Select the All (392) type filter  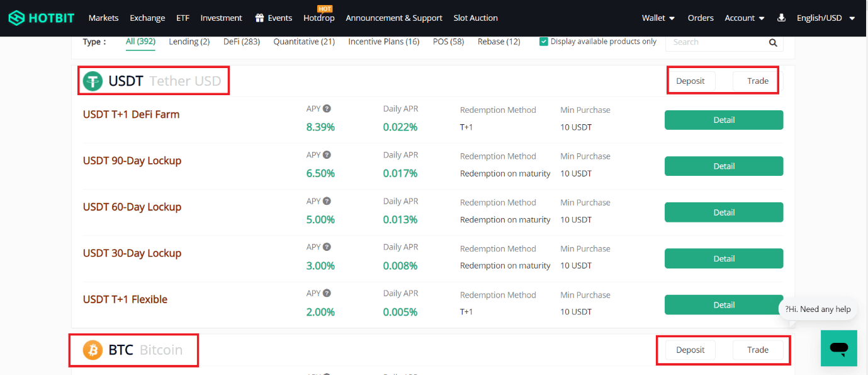140,42
